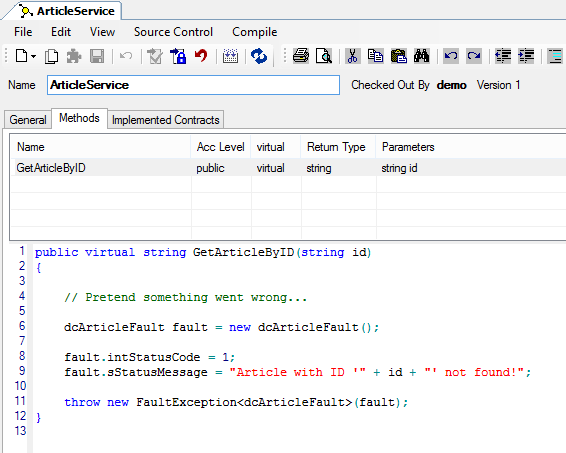Image resolution: width=566 pixels, height=453 pixels.
Task: Click the 'throw new FaultException' code line
Action: coord(236,402)
